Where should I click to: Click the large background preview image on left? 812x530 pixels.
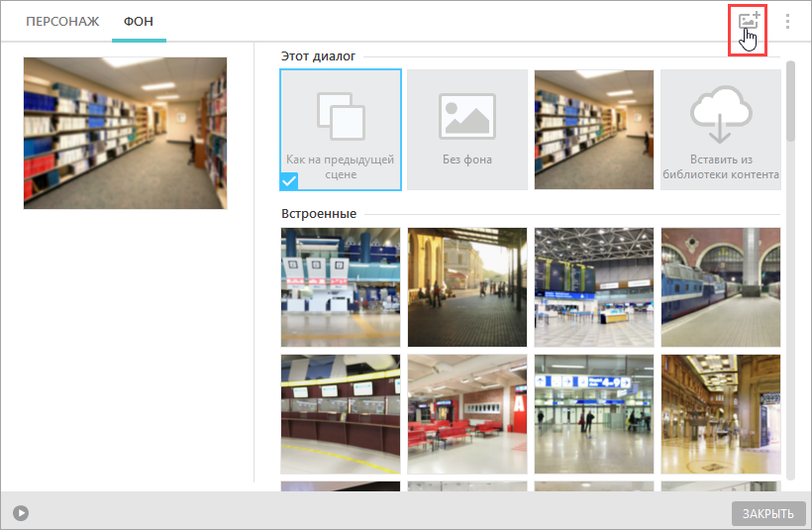coord(126,133)
